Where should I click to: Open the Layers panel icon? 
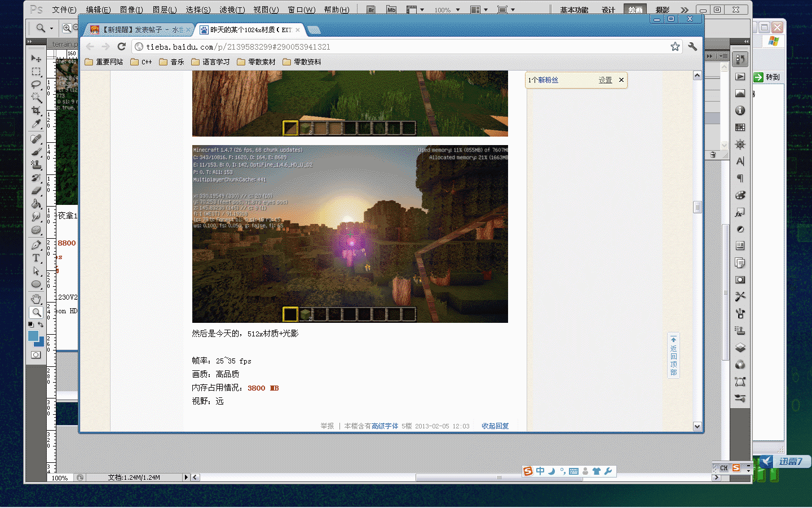[740, 348]
